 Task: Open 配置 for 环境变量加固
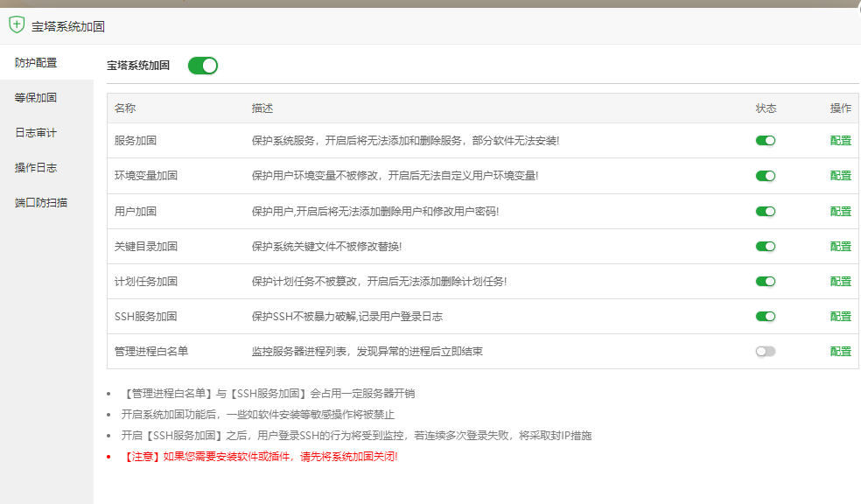point(841,176)
